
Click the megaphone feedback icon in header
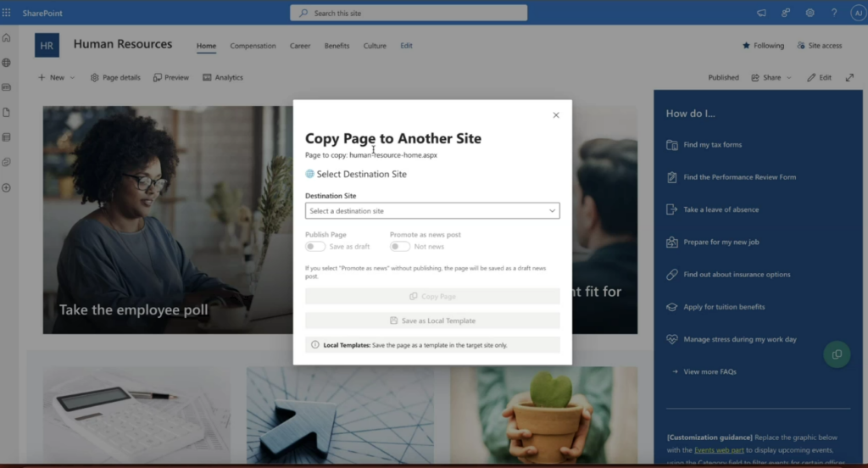click(762, 13)
